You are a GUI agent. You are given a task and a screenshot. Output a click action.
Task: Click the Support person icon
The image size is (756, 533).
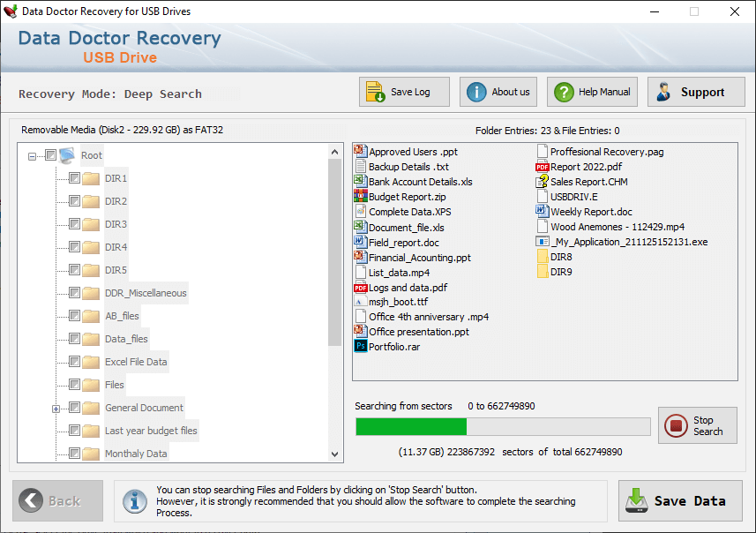click(x=664, y=92)
